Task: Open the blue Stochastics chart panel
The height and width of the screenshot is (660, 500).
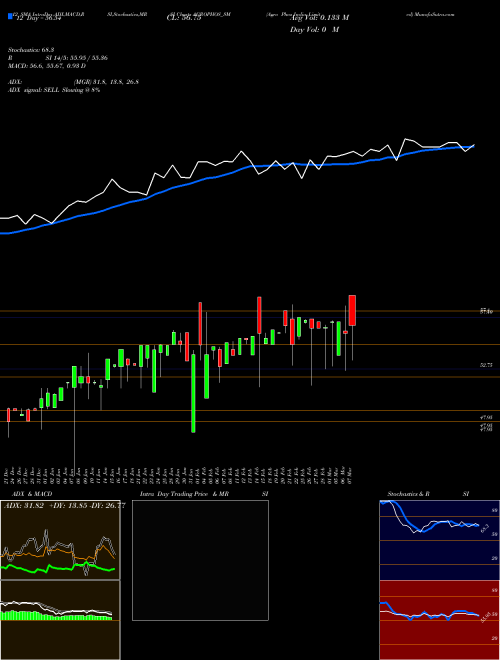Action: coord(439,540)
